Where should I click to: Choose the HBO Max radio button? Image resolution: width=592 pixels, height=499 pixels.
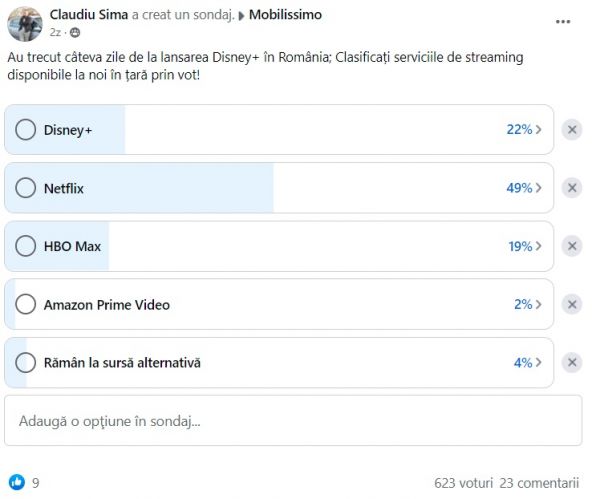(26, 246)
